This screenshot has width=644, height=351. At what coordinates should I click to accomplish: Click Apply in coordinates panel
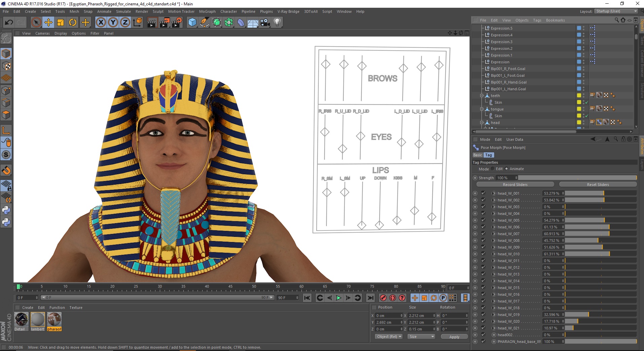(x=454, y=337)
